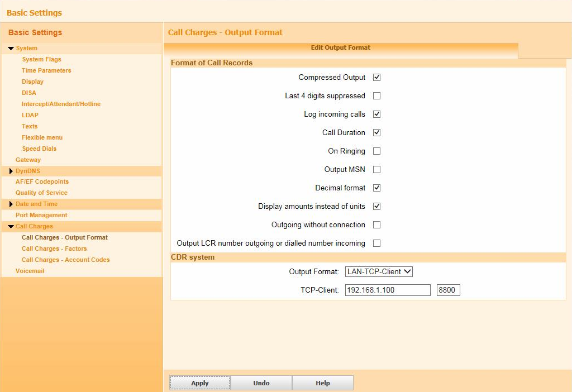Image resolution: width=572 pixels, height=392 pixels.
Task: Enable Output MSN
Action: (376, 169)
